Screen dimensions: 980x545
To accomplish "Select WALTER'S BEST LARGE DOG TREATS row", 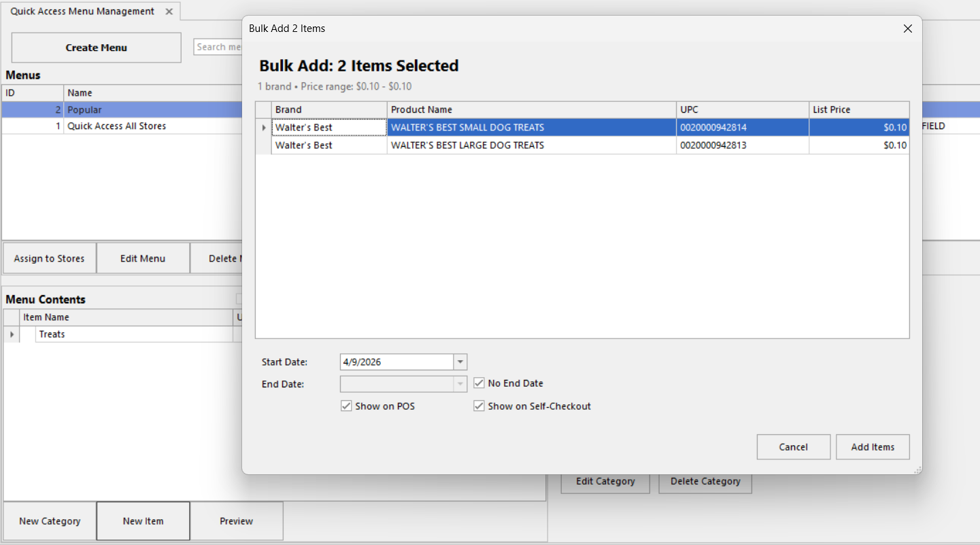I will pos(582,145).
